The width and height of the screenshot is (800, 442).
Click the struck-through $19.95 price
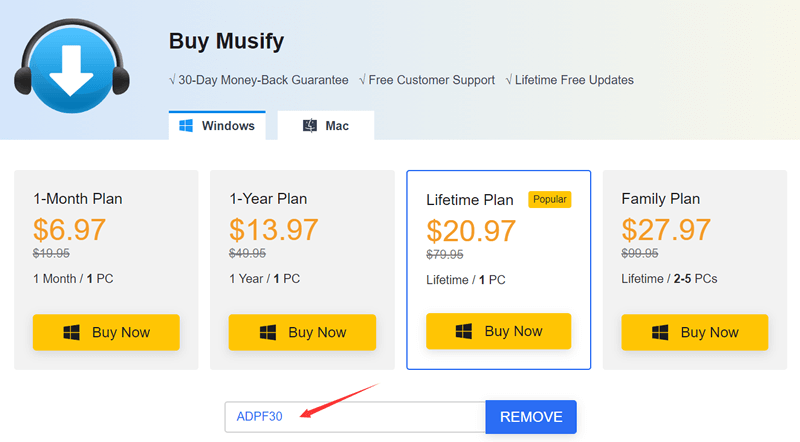[x=51, y=253]
